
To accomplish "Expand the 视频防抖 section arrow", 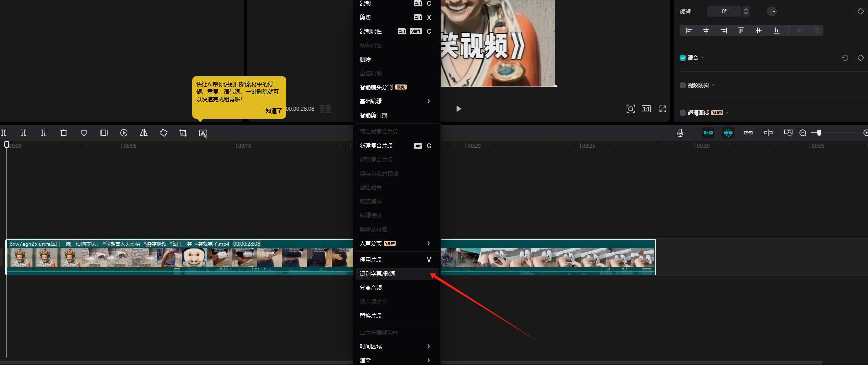I will [713, 85].
